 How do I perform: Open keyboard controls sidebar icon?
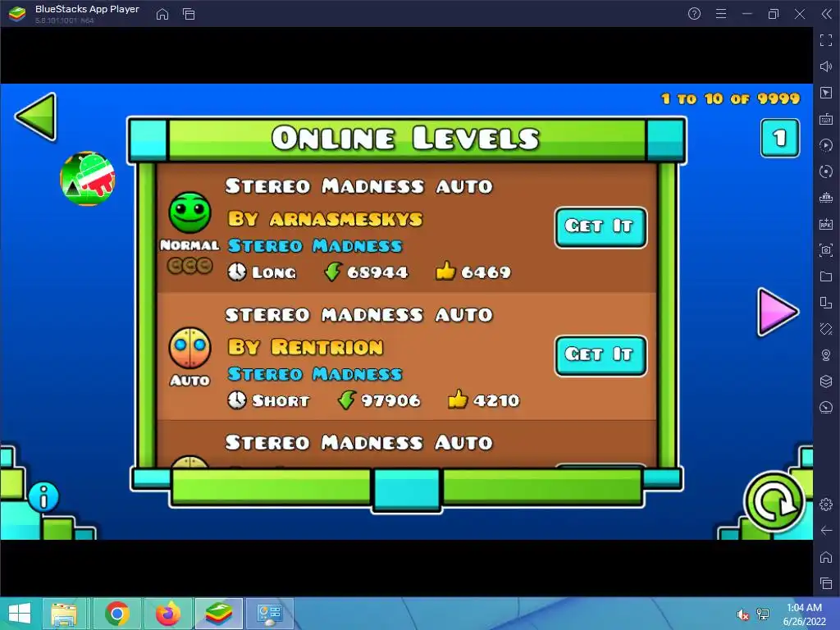coord(826,119)
